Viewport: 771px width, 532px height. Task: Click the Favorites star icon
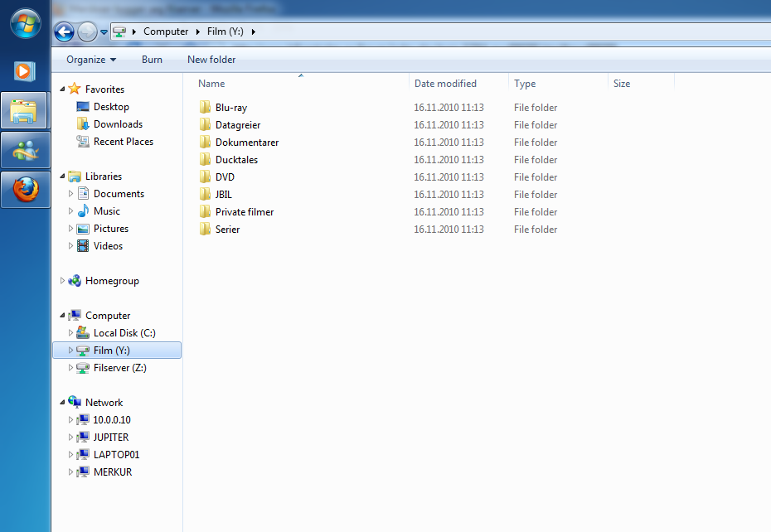[x=75, y=89]
